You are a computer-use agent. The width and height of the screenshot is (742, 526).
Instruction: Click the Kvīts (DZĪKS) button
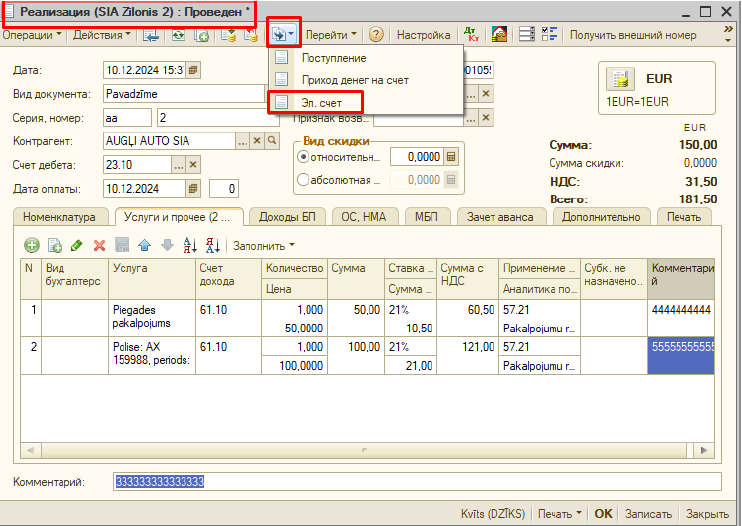coord(493,513)
